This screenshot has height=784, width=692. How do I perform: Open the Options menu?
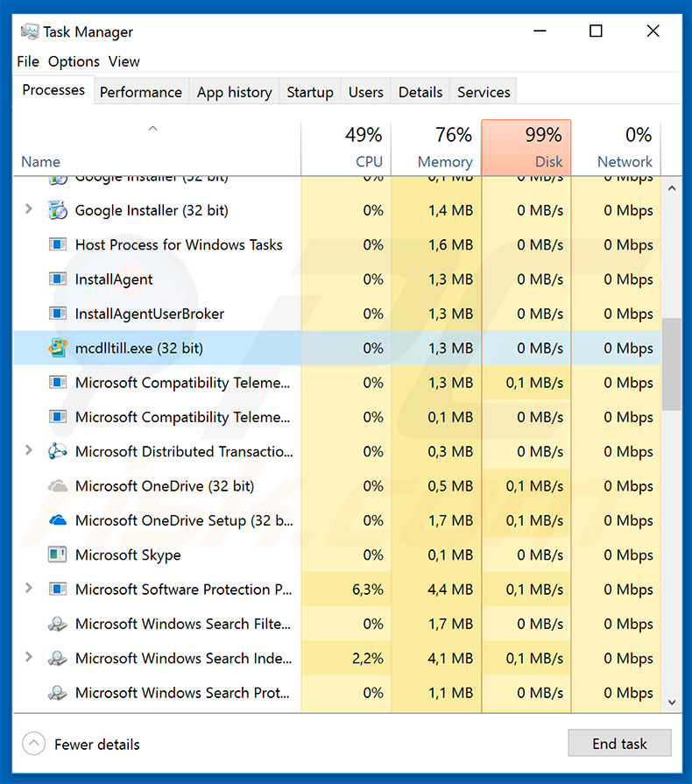coord(74,61)
